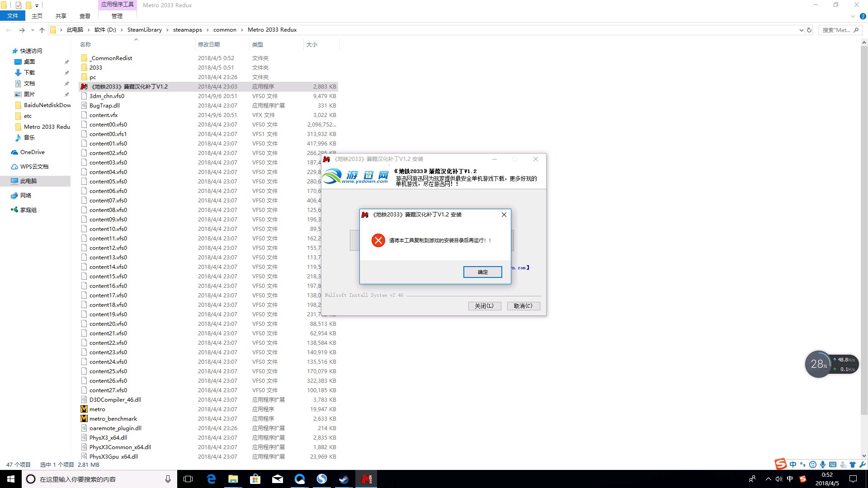Open the 共享 ribbon tab

(x=61, y=16)
